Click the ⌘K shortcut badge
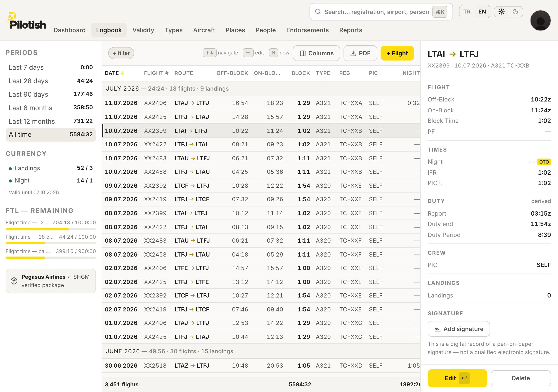Viewport: 558px width, 392px height. point(440,12)
